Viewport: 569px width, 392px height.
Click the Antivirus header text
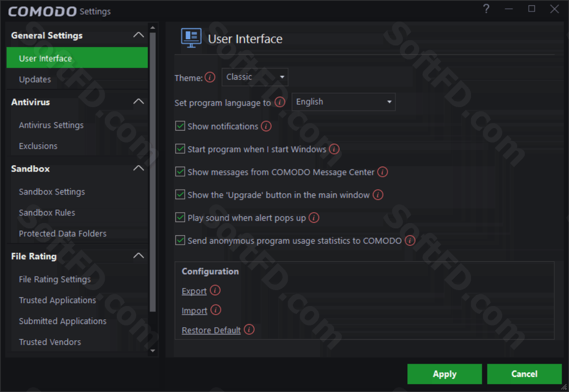coord(30,102)
